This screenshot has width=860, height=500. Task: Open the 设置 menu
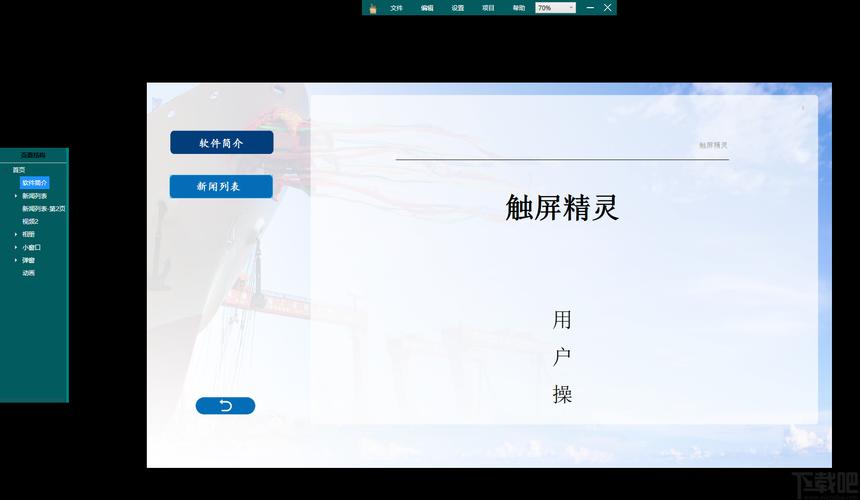coord(458,8)
